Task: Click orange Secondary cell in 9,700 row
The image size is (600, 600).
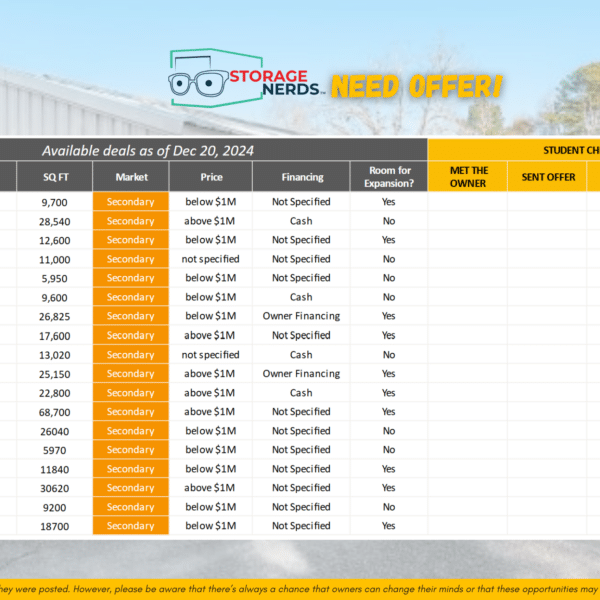Action: pyautogui.click(x=131, y=202)
